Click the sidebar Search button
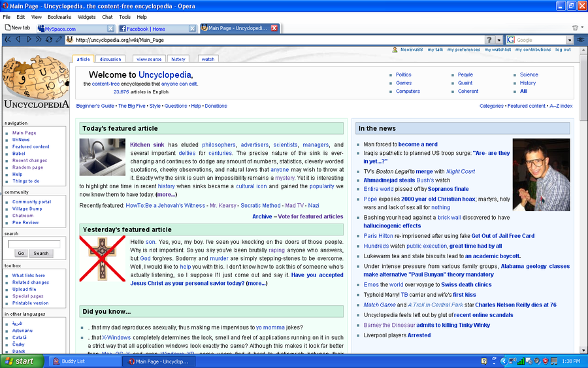 [41, 253]
